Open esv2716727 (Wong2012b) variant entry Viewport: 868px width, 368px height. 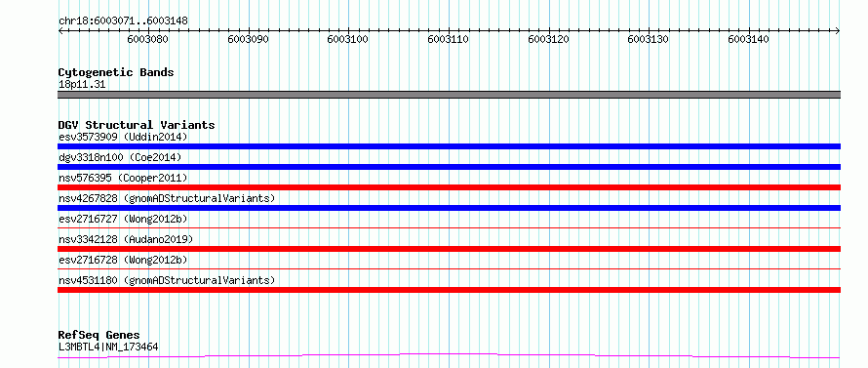point(123,219)
